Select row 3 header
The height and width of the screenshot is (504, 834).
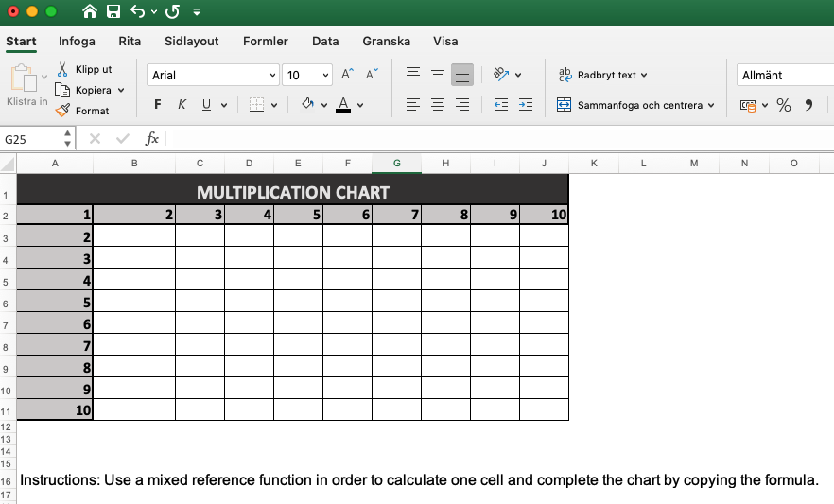(8, 236)
